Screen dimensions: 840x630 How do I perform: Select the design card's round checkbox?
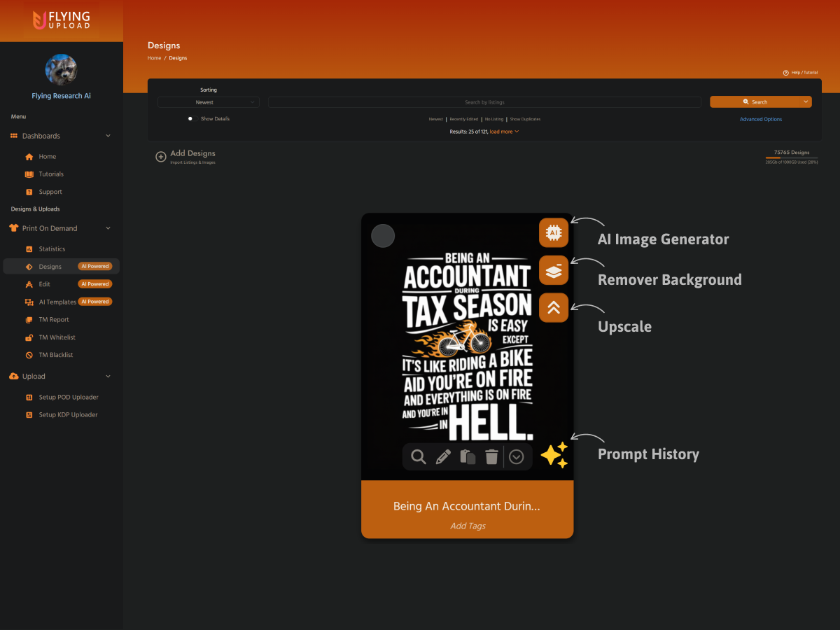[x=383, y=236]
